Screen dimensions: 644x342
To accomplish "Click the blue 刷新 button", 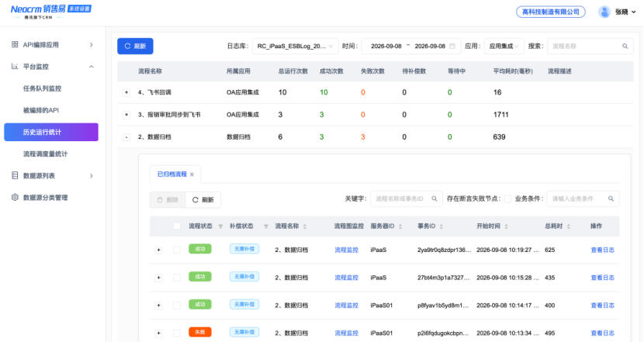I will (x=135, y=46).
